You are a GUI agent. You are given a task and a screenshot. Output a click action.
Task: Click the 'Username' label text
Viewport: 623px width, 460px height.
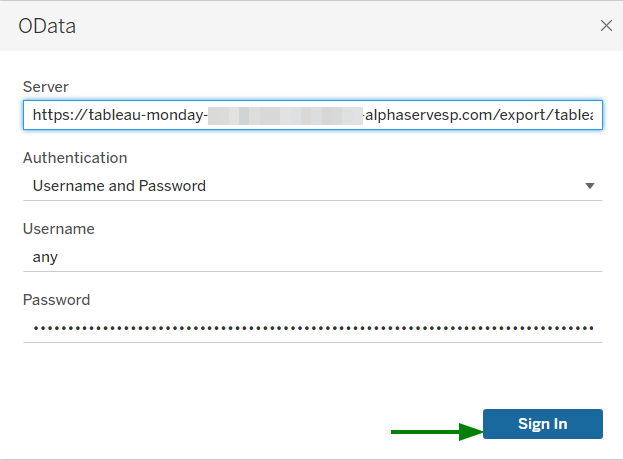tap(58, 229)
